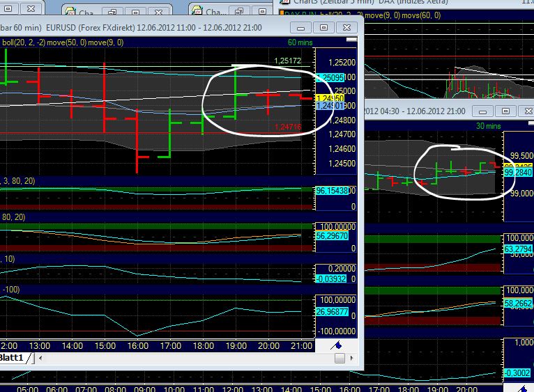Click chart icon of second 'Cha...' window tab
Viewport: 534px width, 392px height.
pos(197,11)
